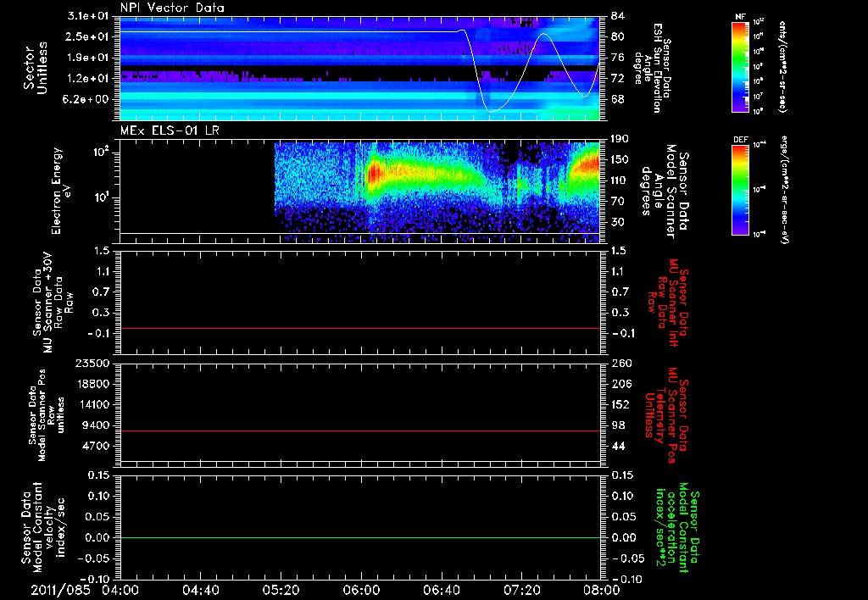Viewport: 868px width, 600px height.
Task: Click the 152 telemetry tick label
Action: click(620, 405)
